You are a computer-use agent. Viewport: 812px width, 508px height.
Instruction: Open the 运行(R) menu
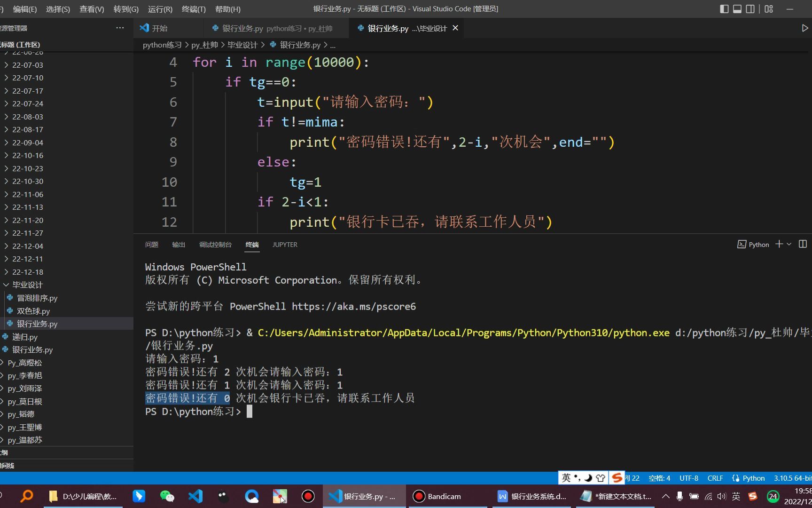click(x=160, y=9)
